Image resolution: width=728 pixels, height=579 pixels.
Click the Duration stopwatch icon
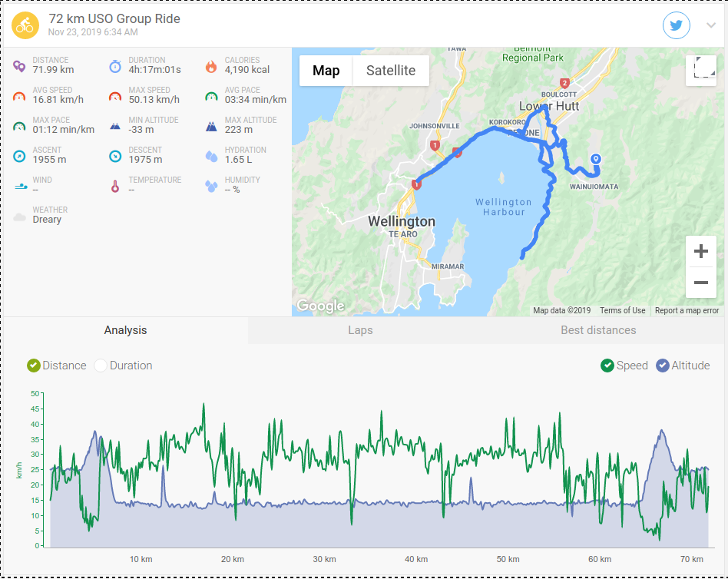coord(115,66)
